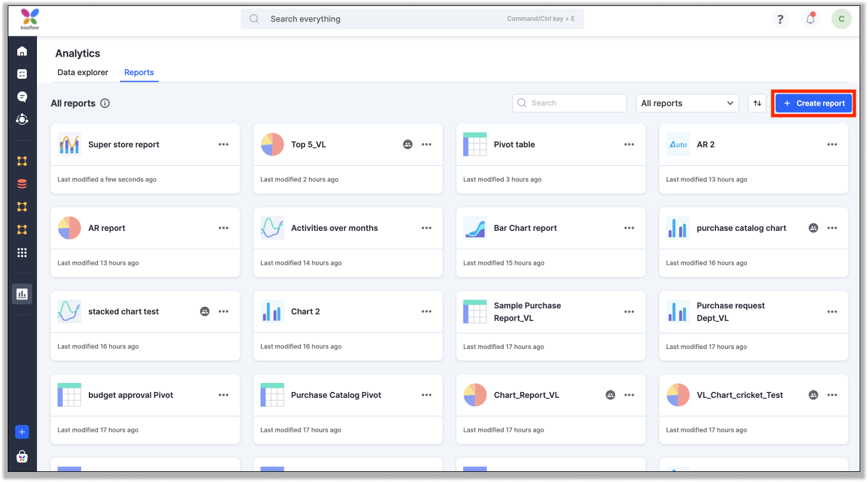The image size is (868, 482).
Task: Open more options for Super store report
Action: [224, 144]
